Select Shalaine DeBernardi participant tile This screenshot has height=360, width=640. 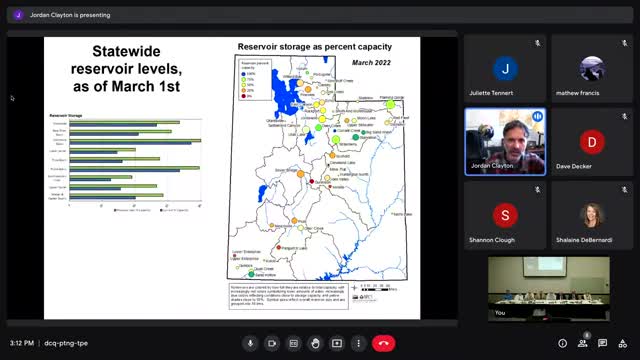[x=592, y=215]
